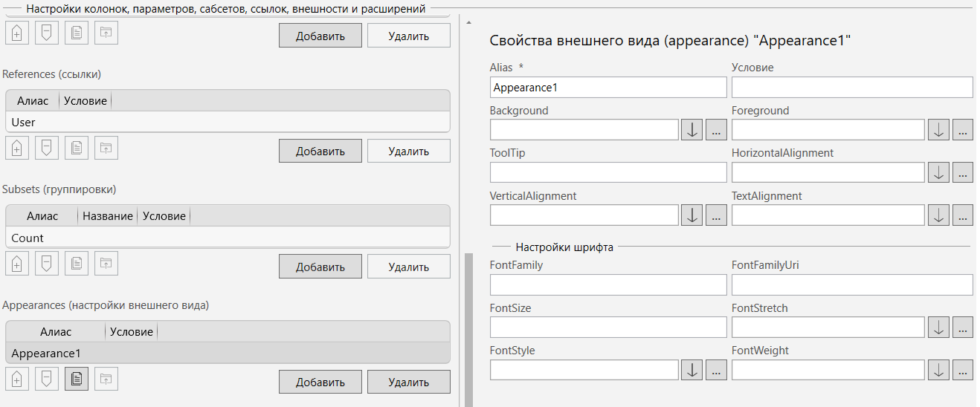This screenshot has width=980, height=407.
Task: Click the copy icon under the Subsets list
Action: point(77,264)
